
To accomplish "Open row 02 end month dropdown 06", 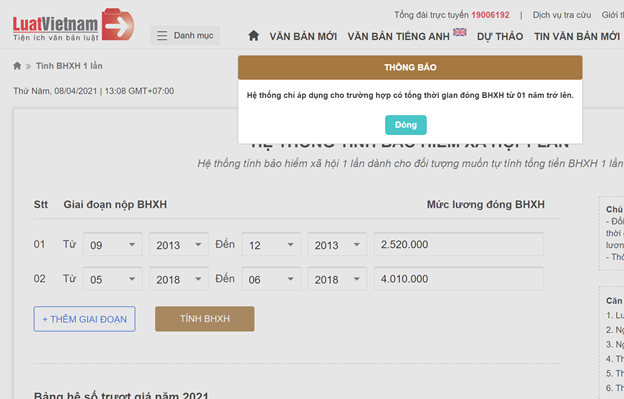I will point(271,279).
